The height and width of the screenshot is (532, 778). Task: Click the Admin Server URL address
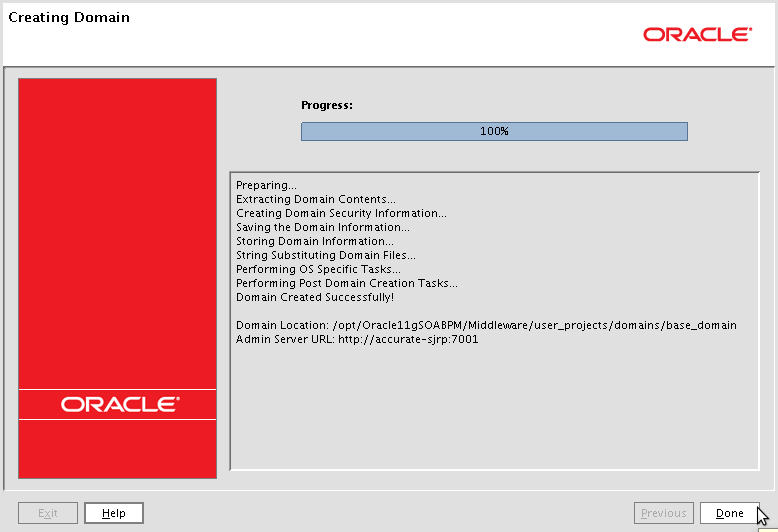[x=406, y=339]
